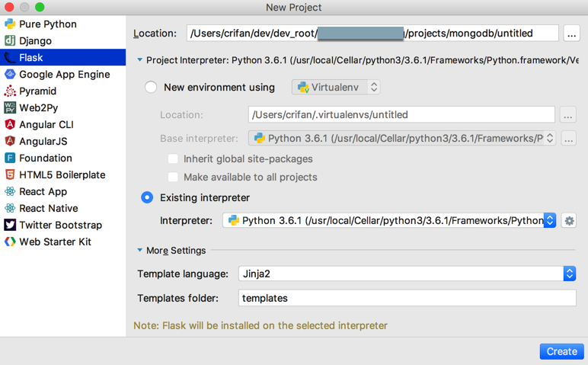Collapse the Project Interpreter section

140,60
